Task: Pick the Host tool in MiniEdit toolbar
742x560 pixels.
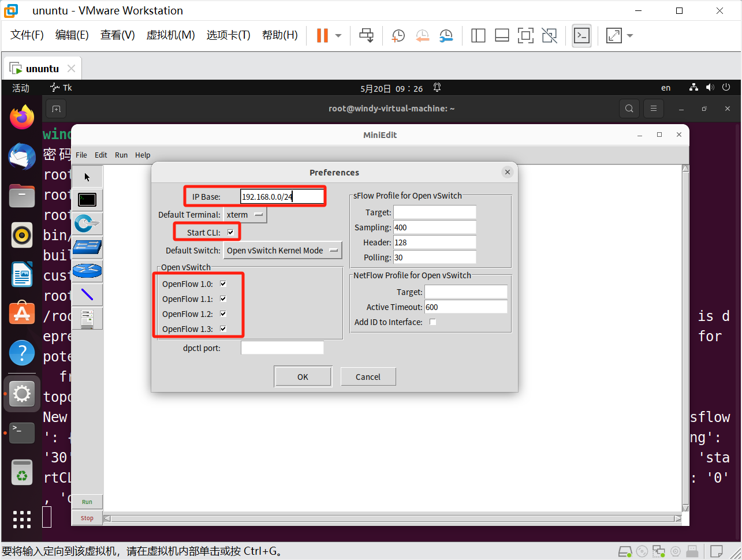Action: pyautogui.click(x=87, y=199)
